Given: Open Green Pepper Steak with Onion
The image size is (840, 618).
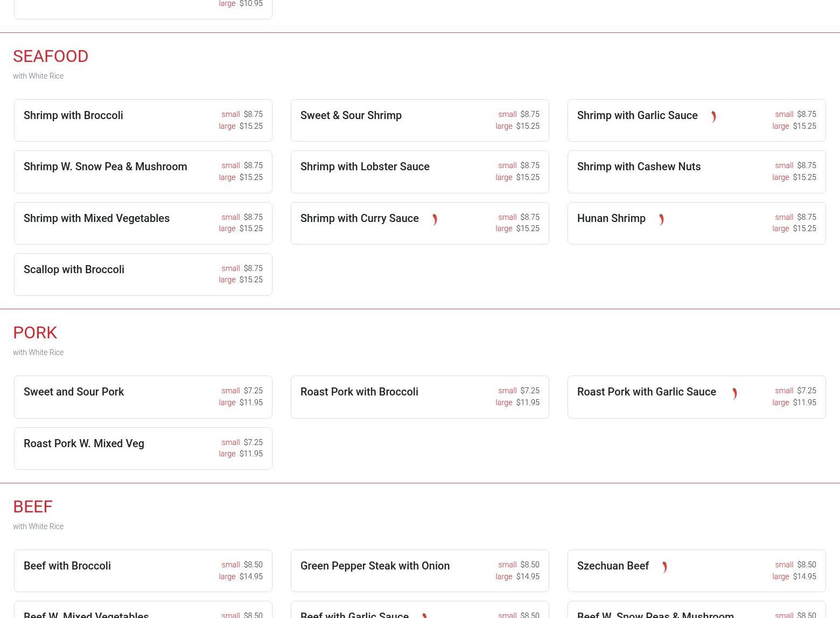Looking at the screenshot, I should tap(375, 566).
